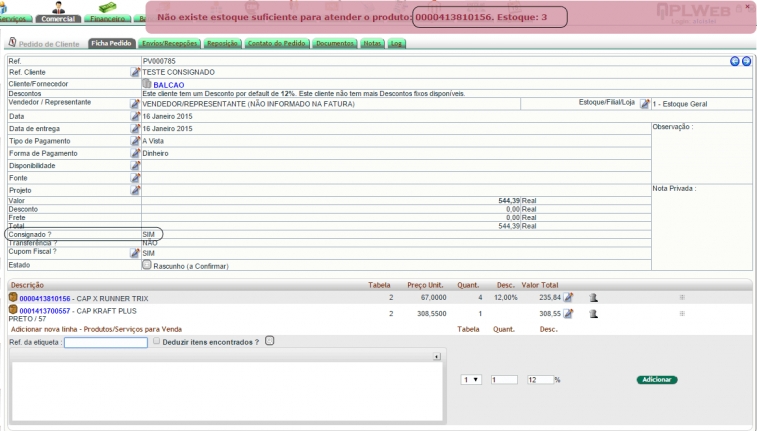Viewport: 757px width, 431px height.
Task: Edit the Cupom Fiscal pencil icon
Action: click(x=135, y=252)
